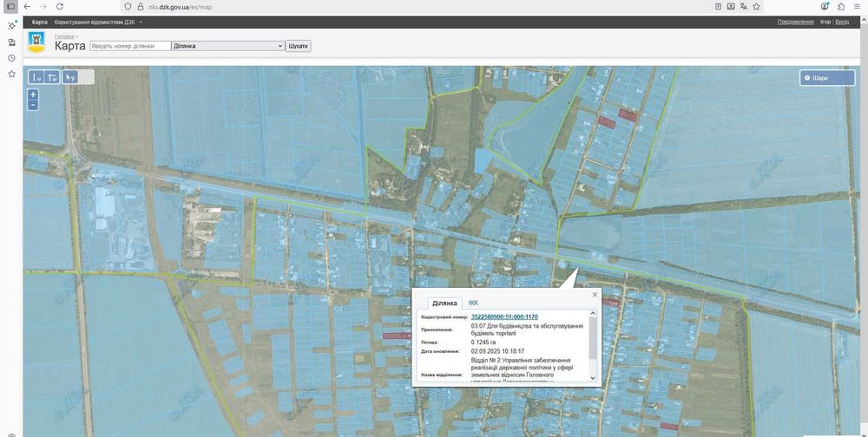Open browsing history sidebar clock icon

point(11,58)
